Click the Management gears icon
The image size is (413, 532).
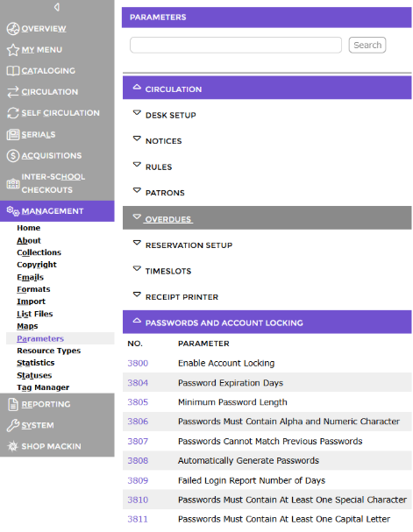pyautogui.click(x=13, y=211)
